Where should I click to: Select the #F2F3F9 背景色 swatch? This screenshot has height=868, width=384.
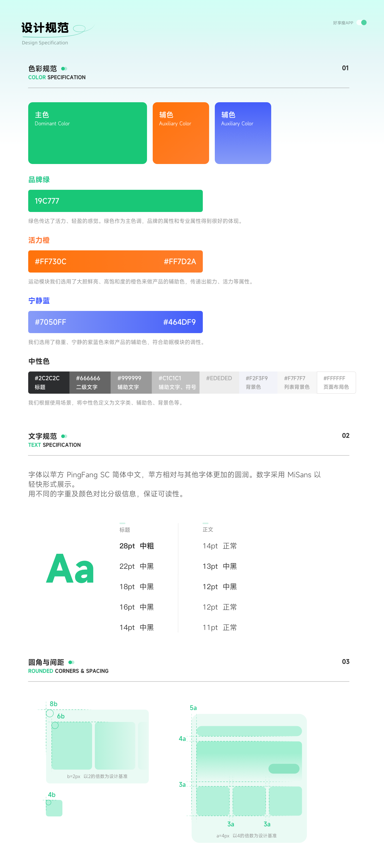(x=258, y=383)
